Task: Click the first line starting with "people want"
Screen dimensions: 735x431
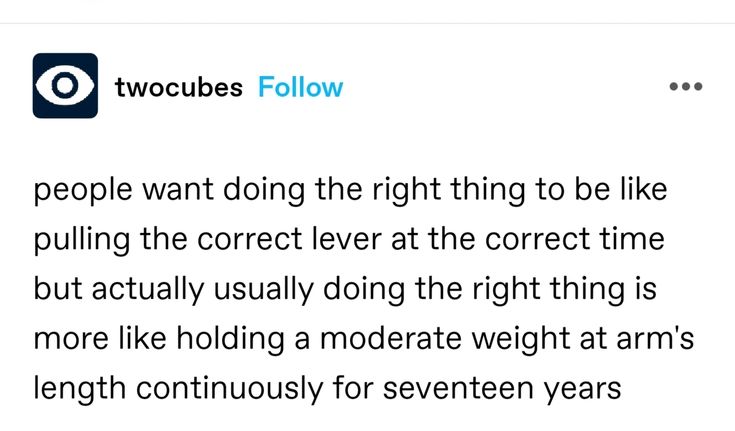Action: point(349,190)
